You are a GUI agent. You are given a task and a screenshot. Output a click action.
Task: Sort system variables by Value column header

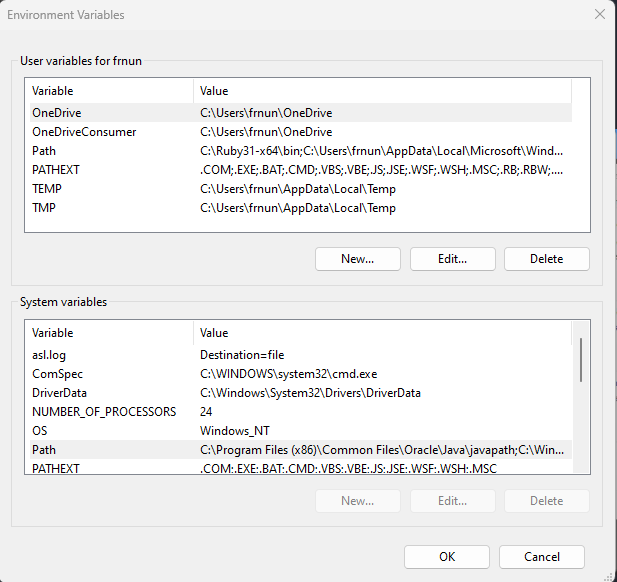point(380,333)
